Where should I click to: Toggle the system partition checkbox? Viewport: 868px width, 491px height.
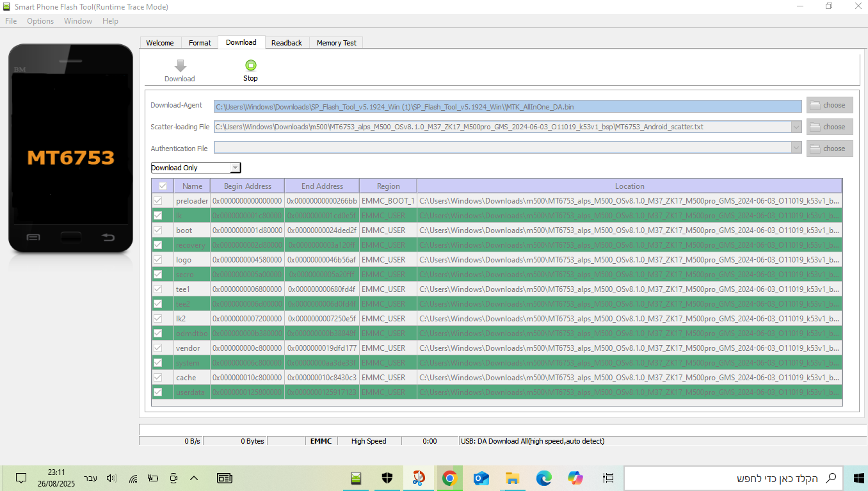pos(157,363)
